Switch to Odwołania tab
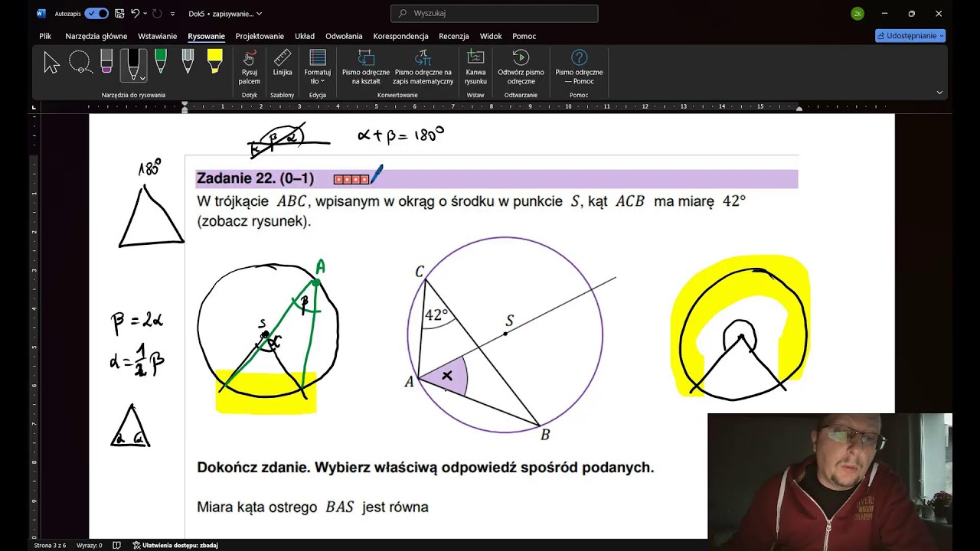 point(344,36)
